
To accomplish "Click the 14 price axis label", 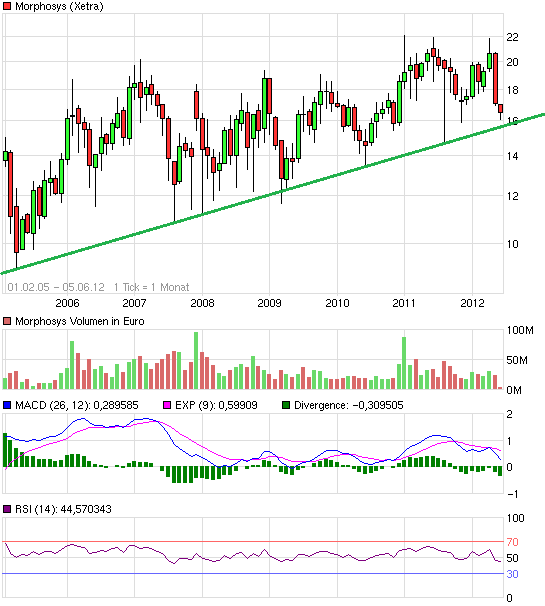I will [512, 156].
